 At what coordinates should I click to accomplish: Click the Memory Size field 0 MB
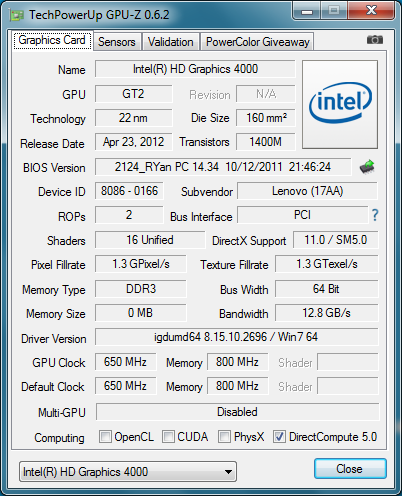[141, 313]
